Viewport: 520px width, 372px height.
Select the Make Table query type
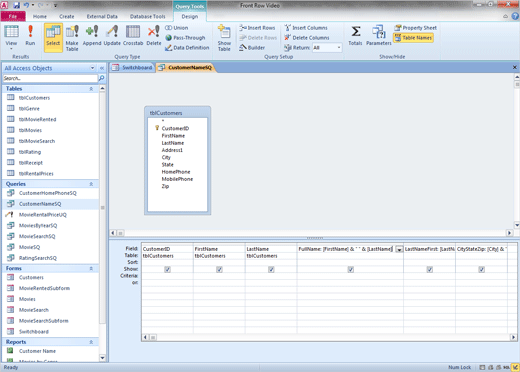pos(72,38)
